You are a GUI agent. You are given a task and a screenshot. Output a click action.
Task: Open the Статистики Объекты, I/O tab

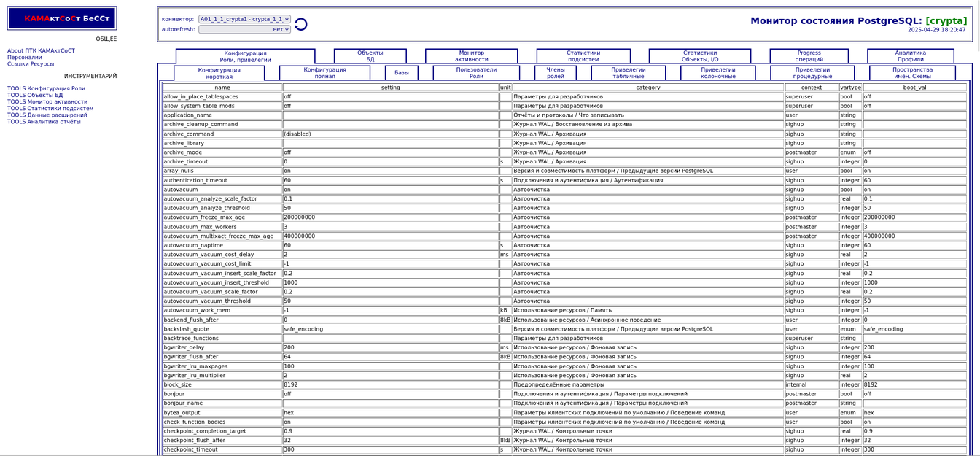click(x=700, y=56)
